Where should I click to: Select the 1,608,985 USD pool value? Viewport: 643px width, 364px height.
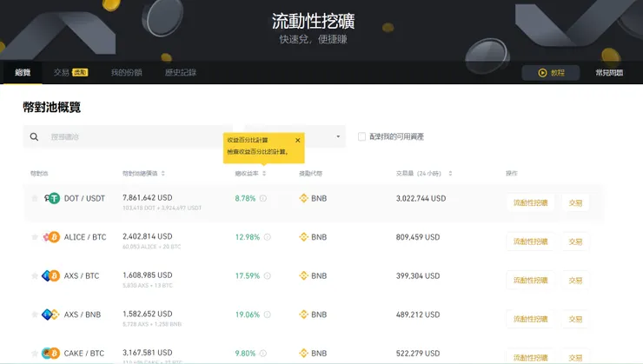click(x=147, y=275)
